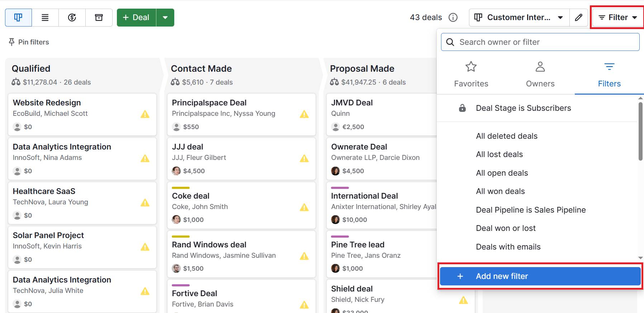This screenshot has height=313, width=644.
Task: Click the Contact Made stage header
Action: [201, 68]
